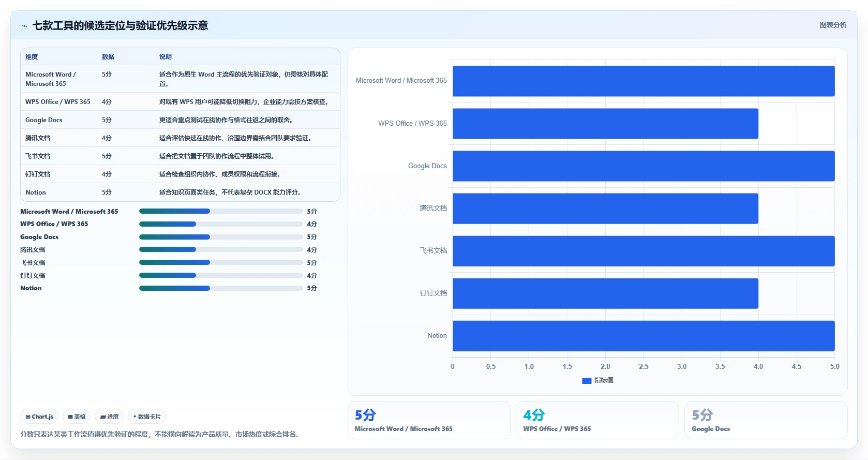Screen dimensions: 868x460
Task: Click the 飞书文档 label on the chart's vertical axis
Action: tap(433, 250)
